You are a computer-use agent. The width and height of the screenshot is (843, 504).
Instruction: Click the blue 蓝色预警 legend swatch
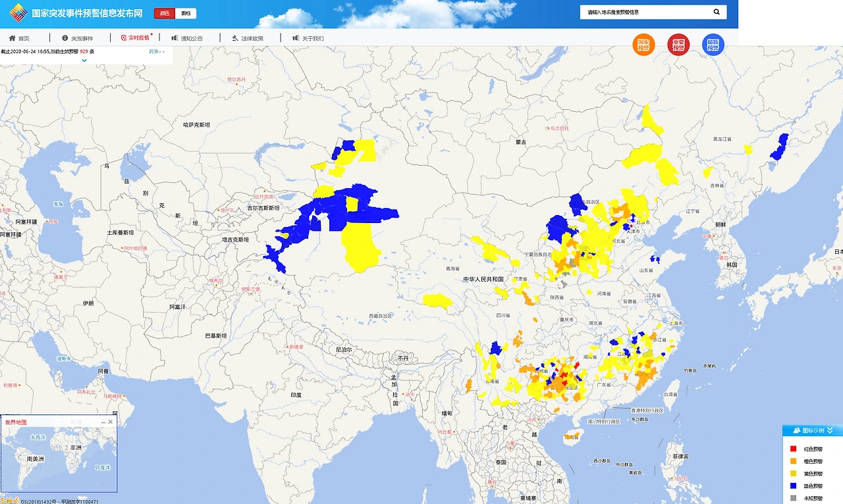(793, 486)
